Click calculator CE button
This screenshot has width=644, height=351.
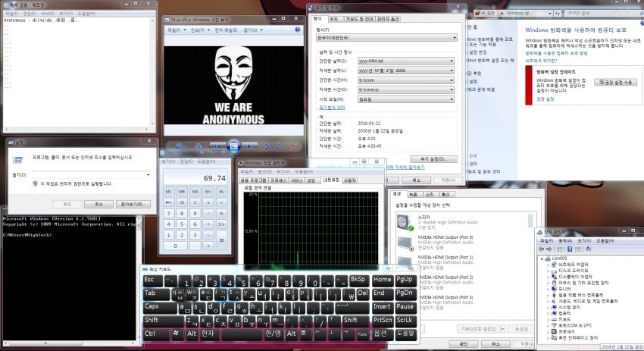(182, 202)
